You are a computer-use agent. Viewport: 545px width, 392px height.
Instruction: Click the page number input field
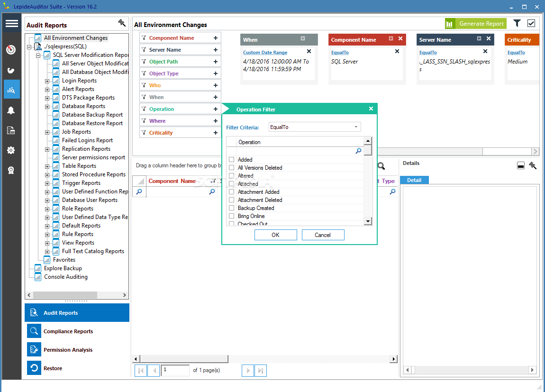(x=175, y=371)
